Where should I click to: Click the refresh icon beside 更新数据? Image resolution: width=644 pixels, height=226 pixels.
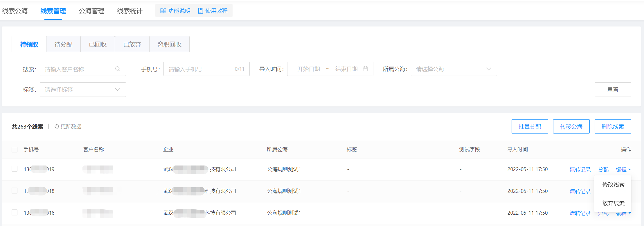tap(57, 127)
